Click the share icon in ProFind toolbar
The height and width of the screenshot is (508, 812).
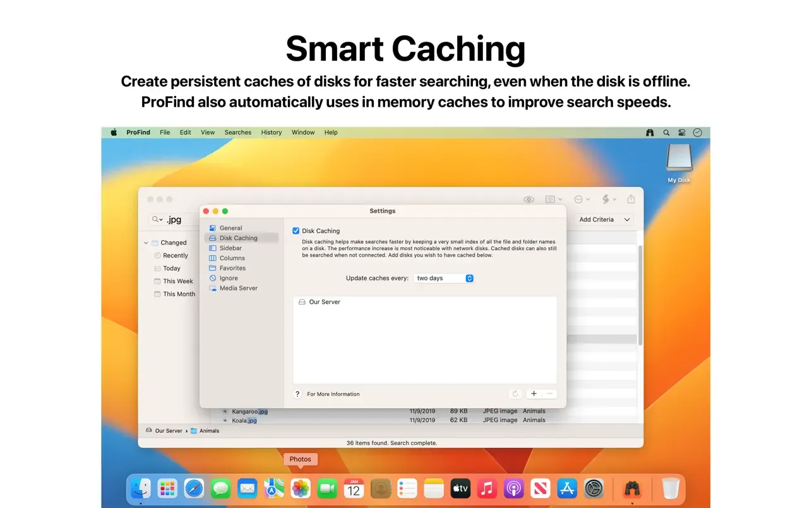[631, 199]
